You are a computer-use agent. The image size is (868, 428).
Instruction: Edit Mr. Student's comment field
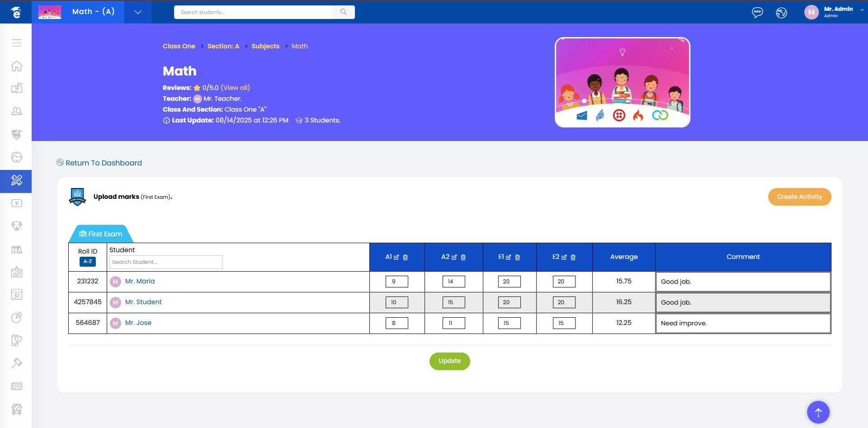pyautogui.click(x=743, y=302)
